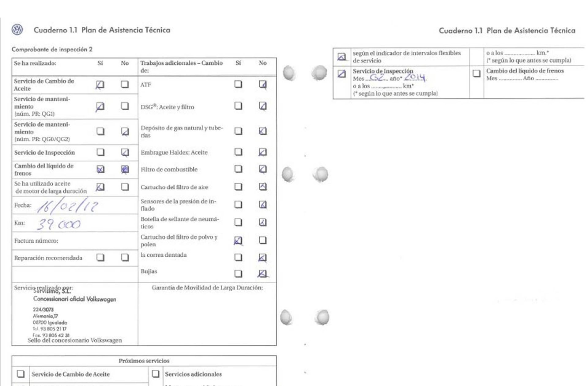Click the 'Cuaderno 1.1' title beside the VW logo

(x=55, y=30)
